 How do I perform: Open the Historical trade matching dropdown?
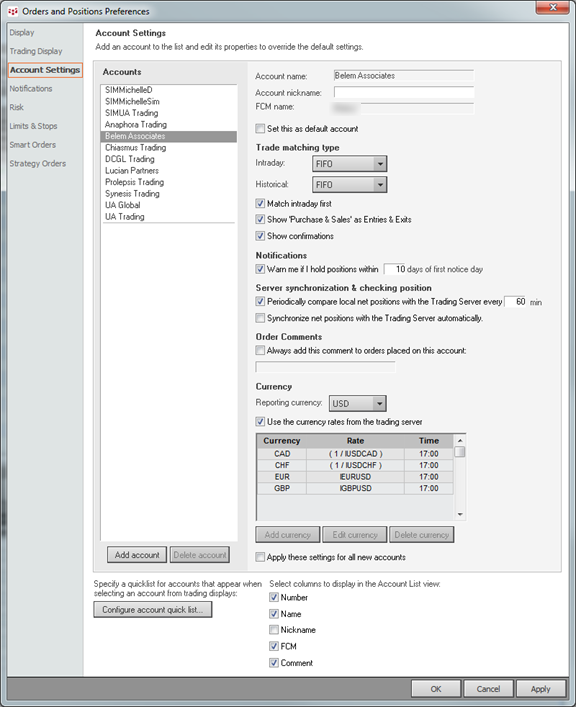coord(349,184)
